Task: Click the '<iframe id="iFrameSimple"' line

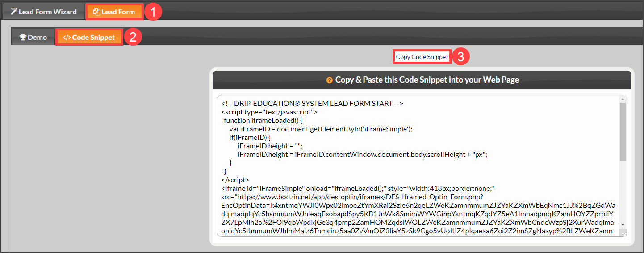Action: (358, 188)
